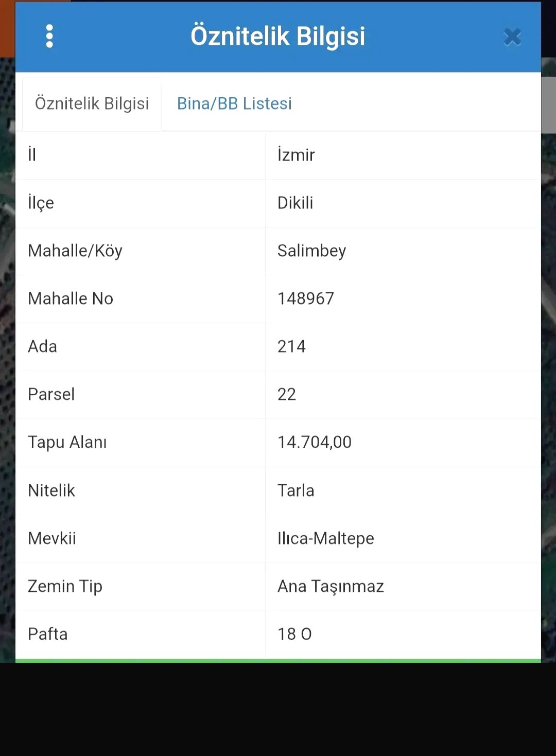The height and width of the screenshot is (756, 556).
Task: Select the Öznitelik Bilgisi tab
Action: click(92, 103)
